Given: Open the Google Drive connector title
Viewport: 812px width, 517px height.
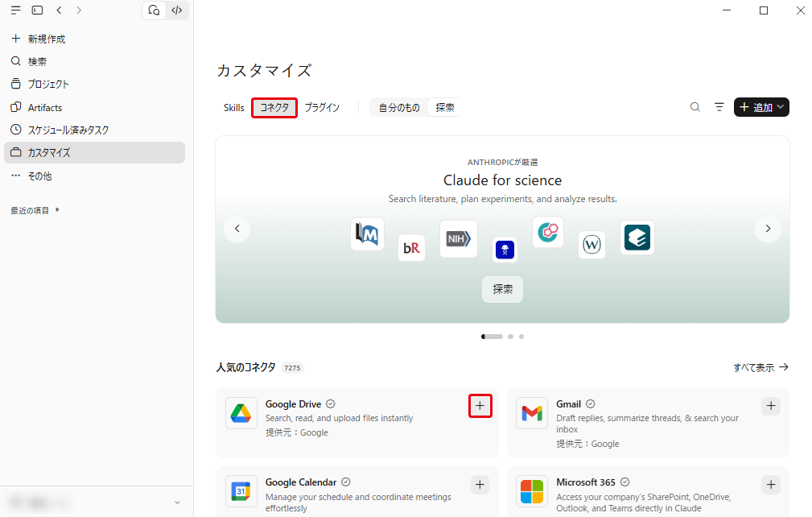Looking at the screenshot, I should 293,404.
